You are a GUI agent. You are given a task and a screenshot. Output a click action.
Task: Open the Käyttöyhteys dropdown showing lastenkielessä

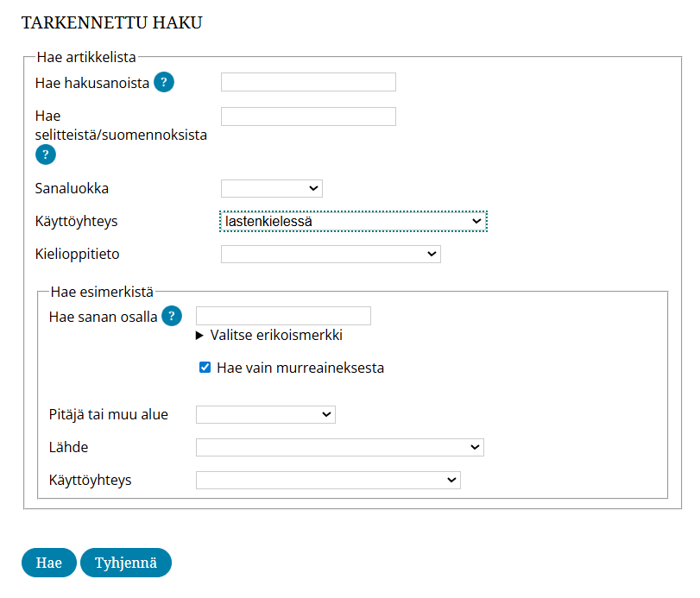(353, 222)
